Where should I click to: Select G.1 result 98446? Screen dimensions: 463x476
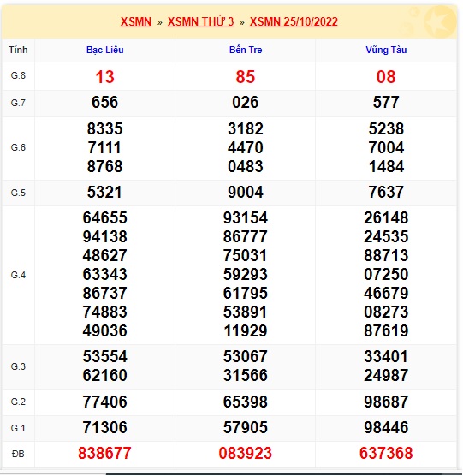coord(386,427)
